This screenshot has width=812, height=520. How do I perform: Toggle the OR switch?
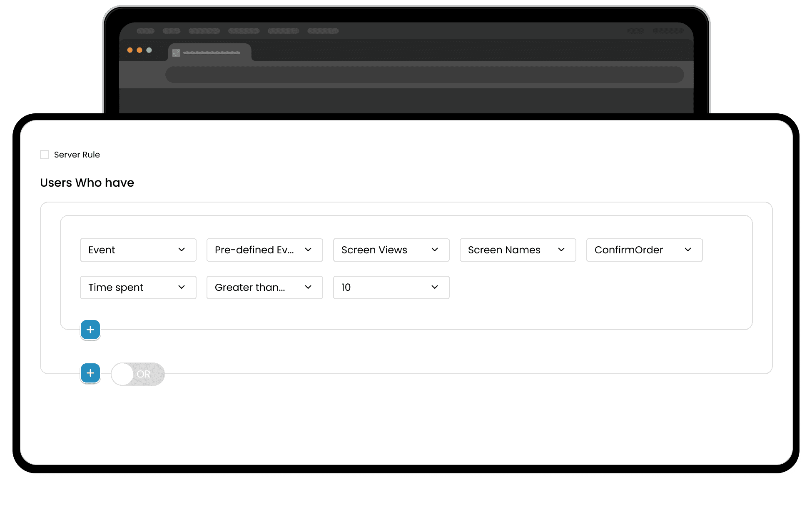[x=137, y=374]
